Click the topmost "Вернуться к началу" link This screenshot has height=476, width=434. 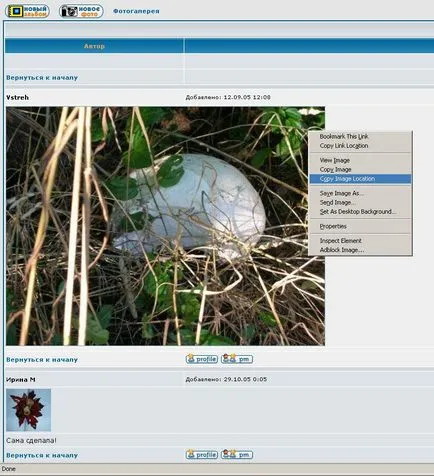point(42,78)
